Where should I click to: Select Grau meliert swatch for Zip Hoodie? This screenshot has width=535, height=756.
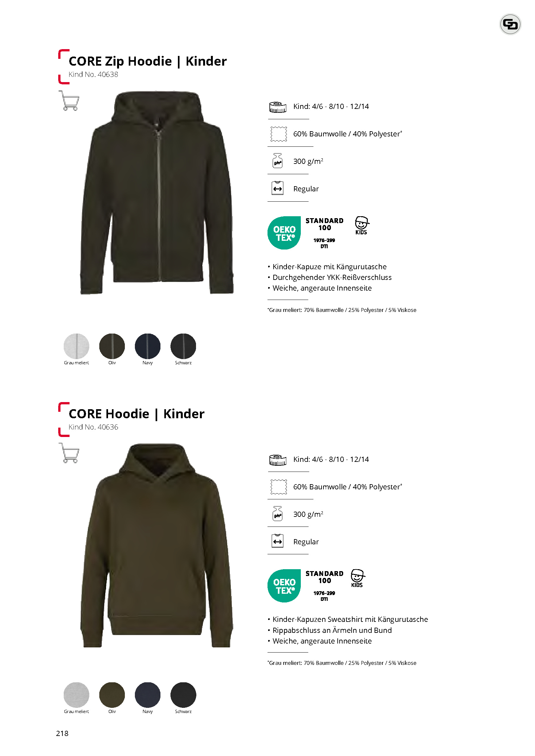76,346
